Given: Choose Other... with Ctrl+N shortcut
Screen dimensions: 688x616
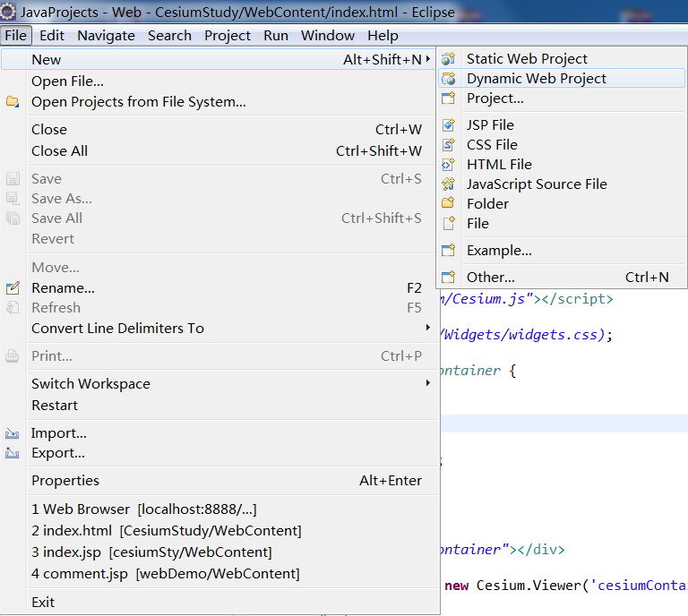Looking at the screenshot, I should 562,277.
